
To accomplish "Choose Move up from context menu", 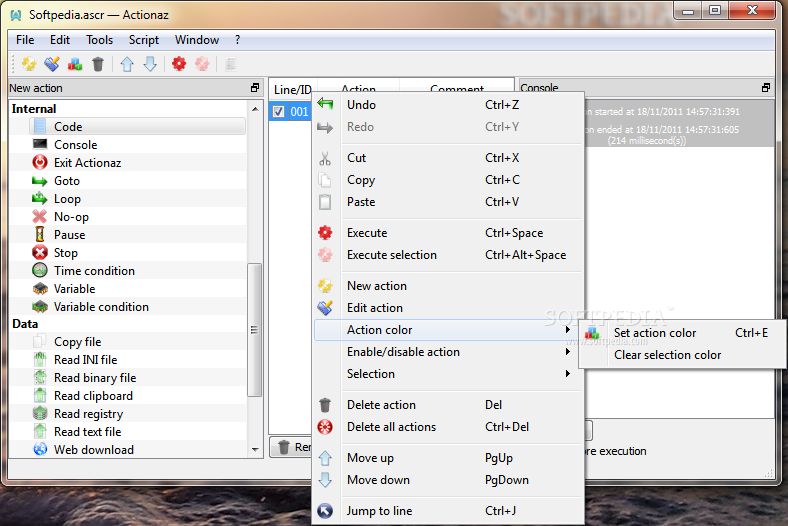I will (x=447, y=458).
